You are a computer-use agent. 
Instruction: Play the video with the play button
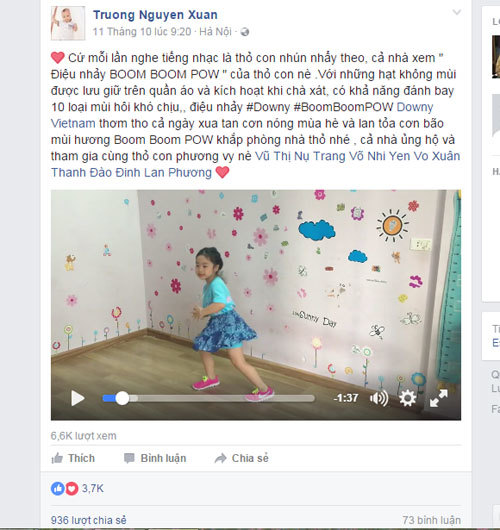point(78,398)
